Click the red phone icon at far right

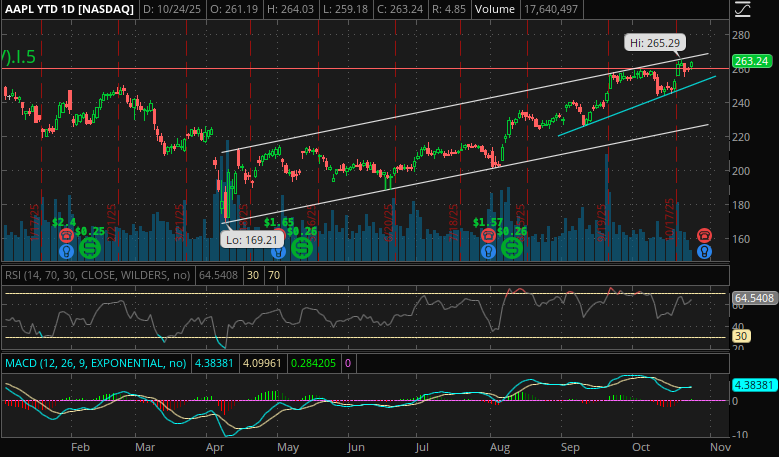(704, 234)
